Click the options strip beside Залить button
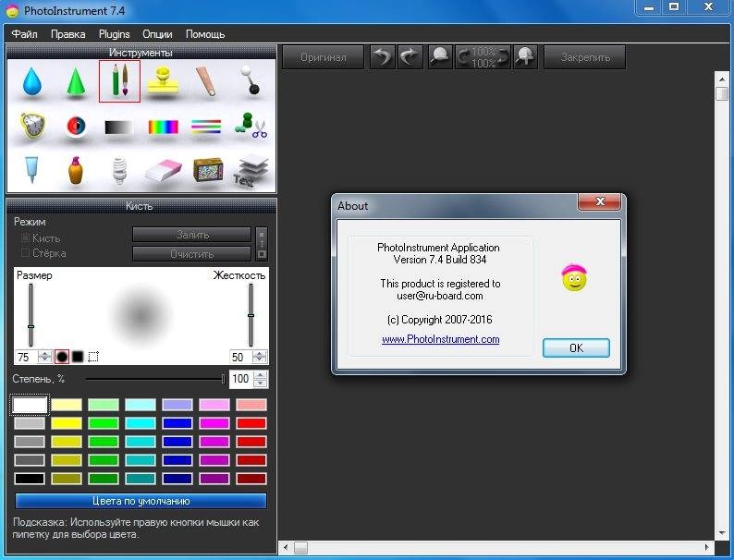This screenshot has height=560, width=734. pos(262,244)
